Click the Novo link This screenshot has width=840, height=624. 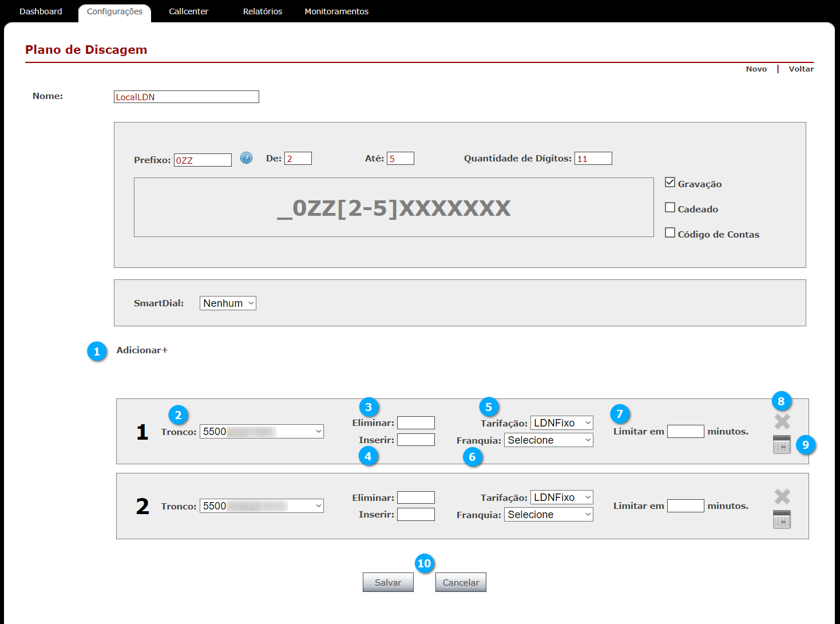pyautogui.click(x=756, y=69)
